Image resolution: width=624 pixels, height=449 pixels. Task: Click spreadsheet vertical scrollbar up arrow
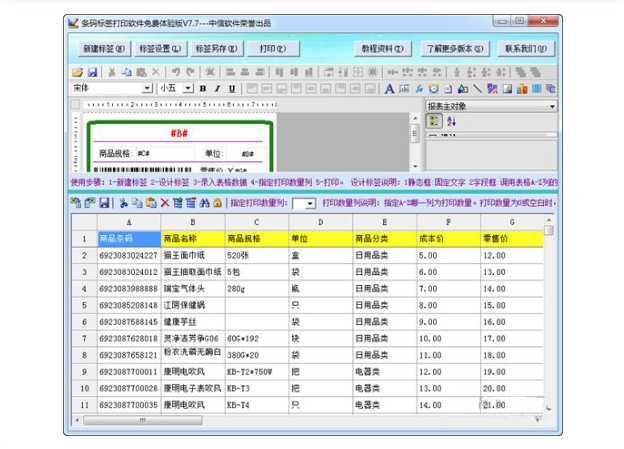click(x=549, y=220)
